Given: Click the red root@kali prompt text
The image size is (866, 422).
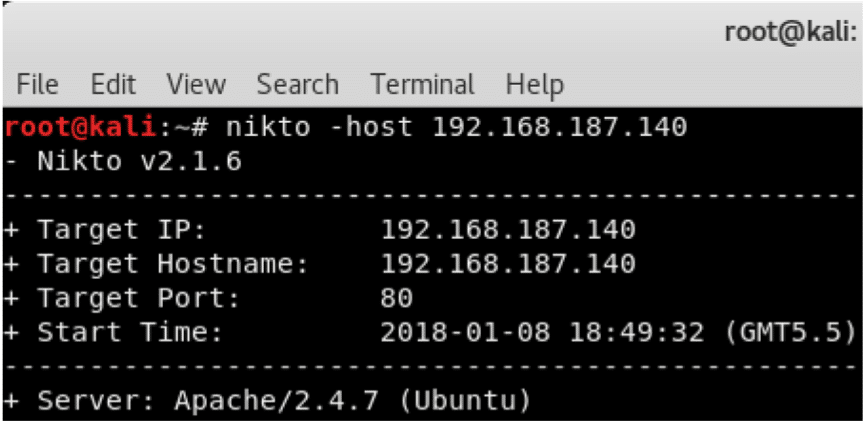Looking at the screenshot, I should coord(80,127).
